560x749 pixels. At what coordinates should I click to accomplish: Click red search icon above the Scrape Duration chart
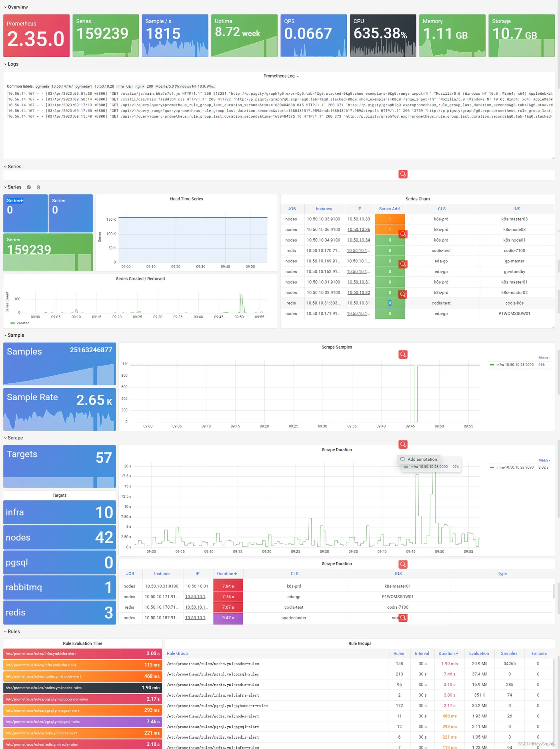pyautogui.click(x=403, y=444)
